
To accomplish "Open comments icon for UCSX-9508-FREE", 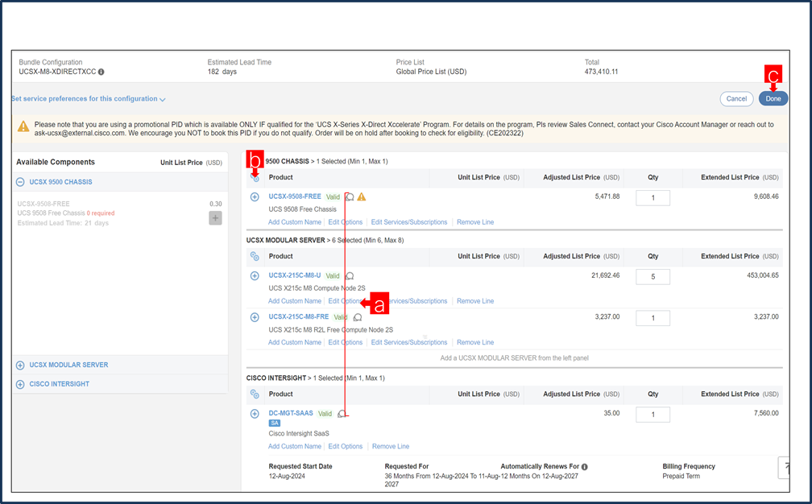I will 350,196.
